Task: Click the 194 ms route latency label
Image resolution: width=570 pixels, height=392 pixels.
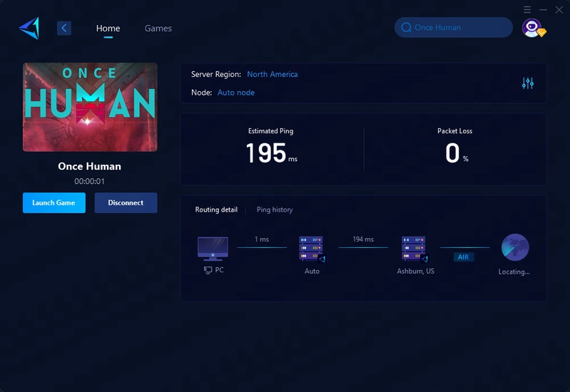Action: click(x=363, y=239)
